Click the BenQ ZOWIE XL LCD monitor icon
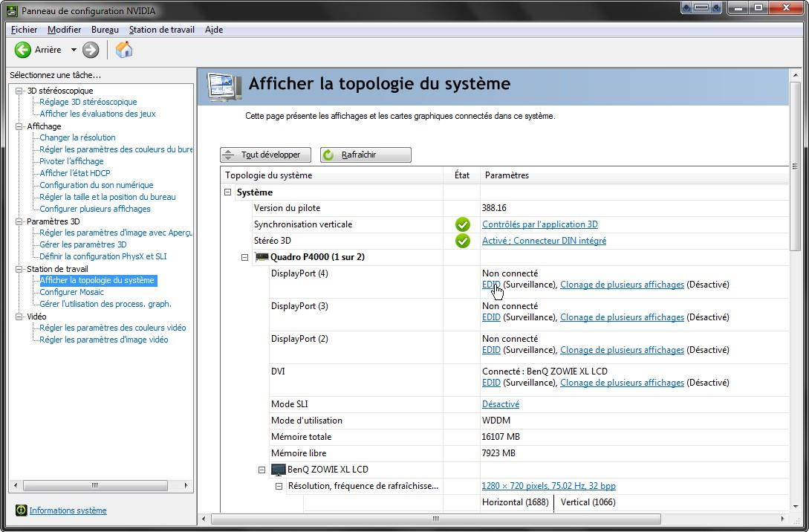Viewport: 809px width, 532px height. pyautogui.click(x=279, y=470)
